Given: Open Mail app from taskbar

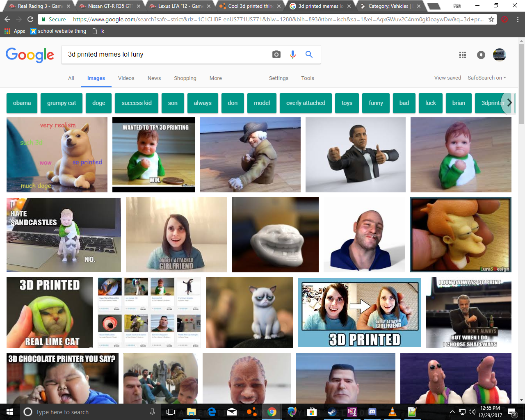Looking at the screenshot, I should [x=232, y=412].
